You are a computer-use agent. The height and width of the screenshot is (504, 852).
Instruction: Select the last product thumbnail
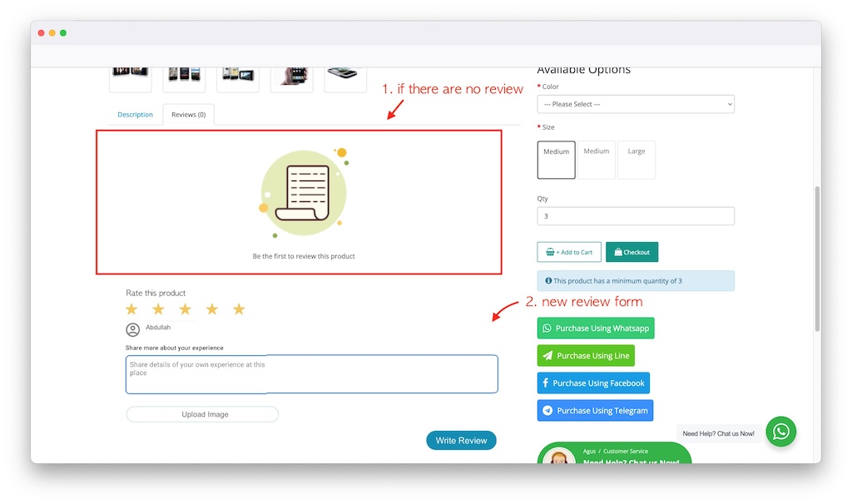(x=346, y=76)
